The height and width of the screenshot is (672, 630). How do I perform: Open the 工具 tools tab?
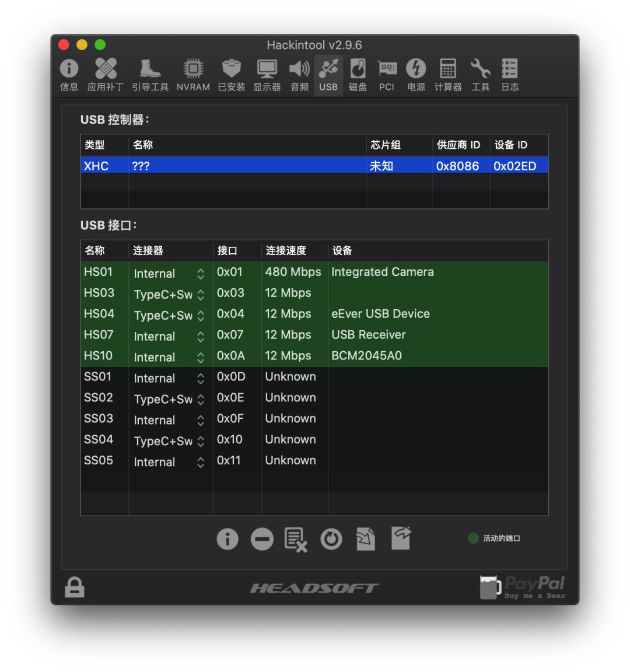click(x=481, y=75)
